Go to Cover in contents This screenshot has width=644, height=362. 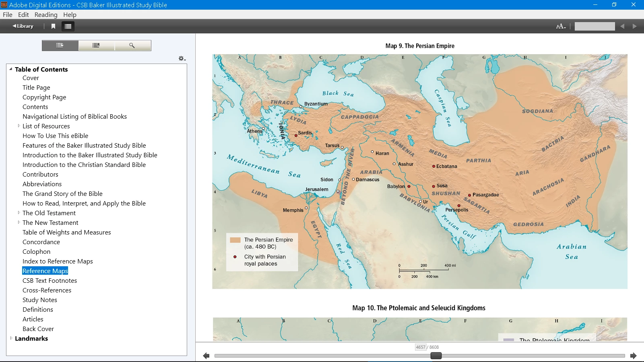point(31,78)
